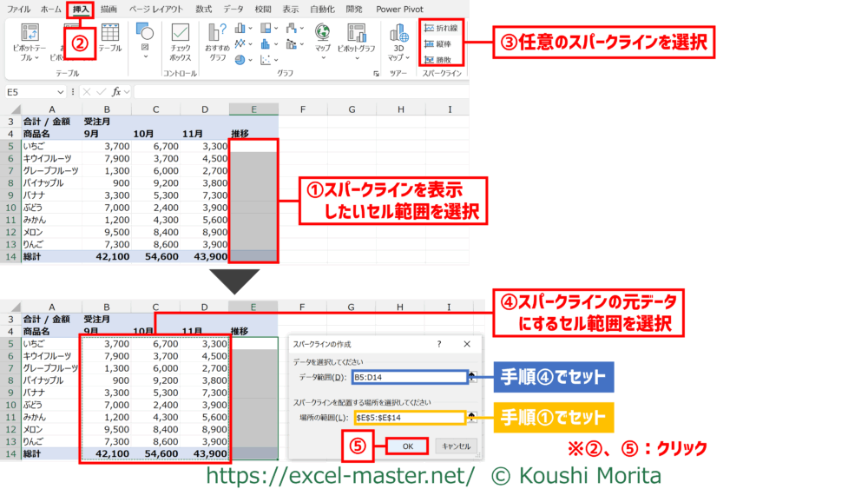This screenshot has height=489, width=868.
Task: Open the データ ribbon tab
Action: point(233,9)
